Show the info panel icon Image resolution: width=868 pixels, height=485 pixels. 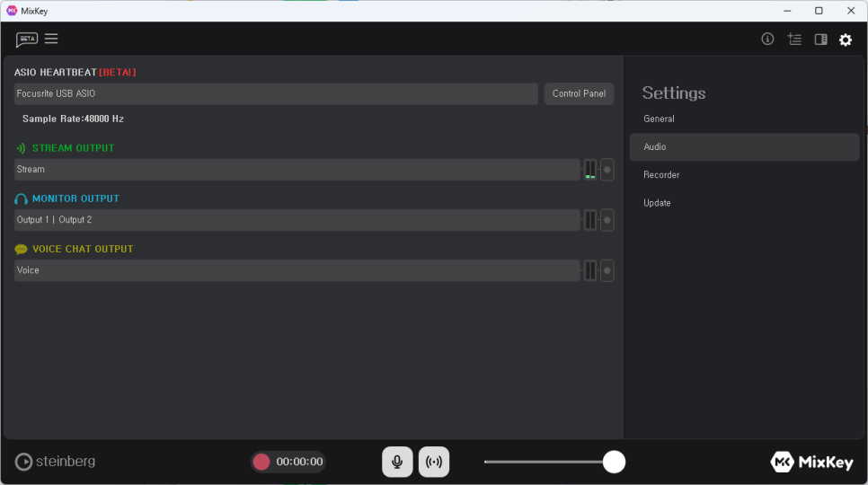pos(767,39)
